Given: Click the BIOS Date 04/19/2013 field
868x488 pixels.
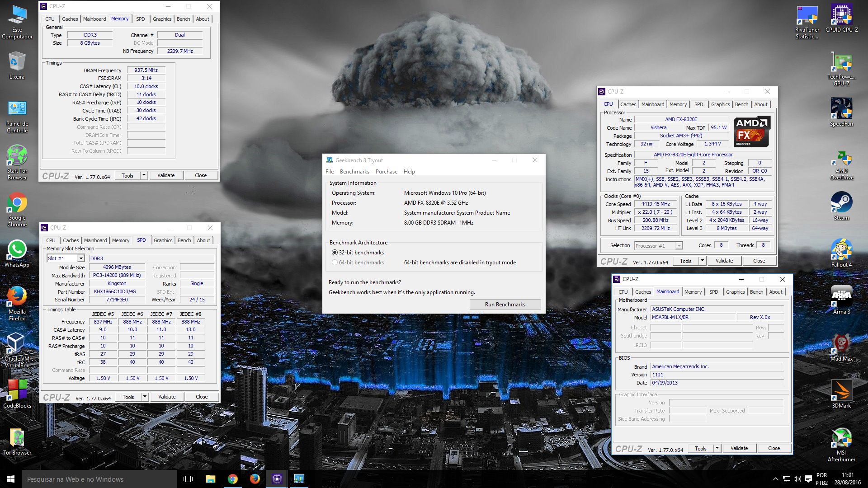Looking at the screenshot, I should (717, 383).
